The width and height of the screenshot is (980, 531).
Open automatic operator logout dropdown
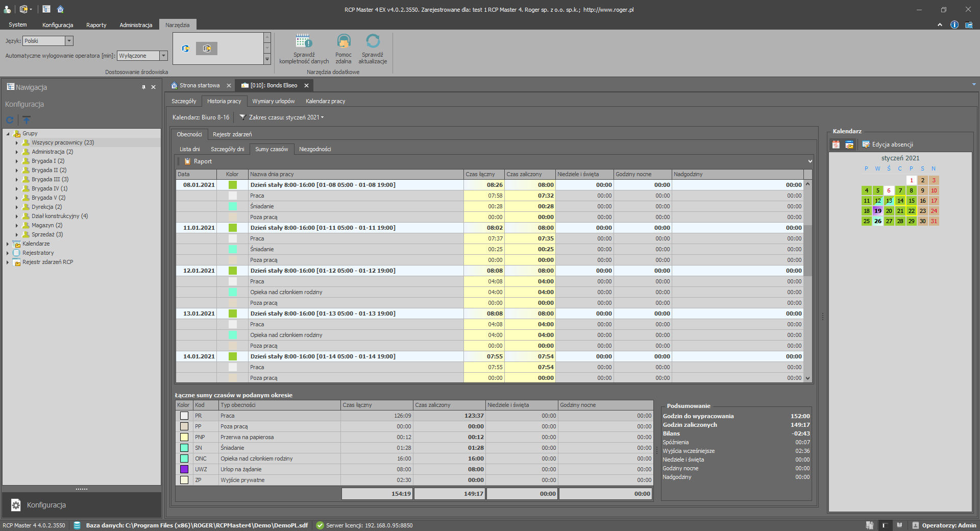pyautogui.click(x=163, y=56)
